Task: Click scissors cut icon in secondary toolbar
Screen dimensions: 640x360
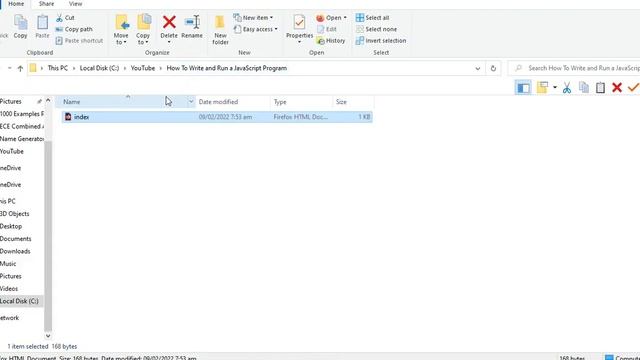Action: [567, 87]
